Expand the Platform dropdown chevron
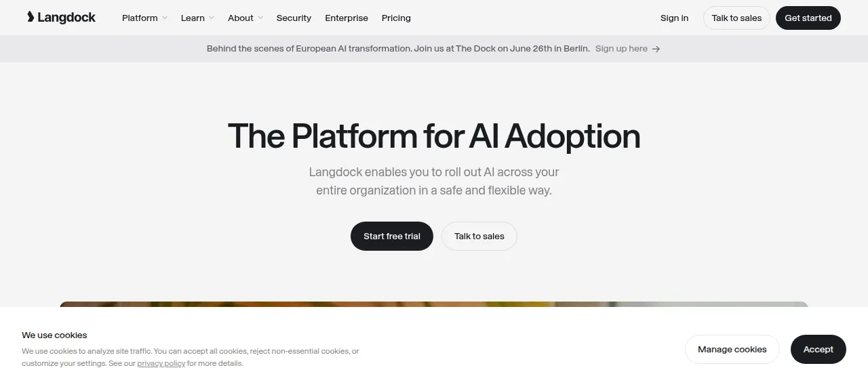This screenshot has height=391, width=868. pos(165,18)
